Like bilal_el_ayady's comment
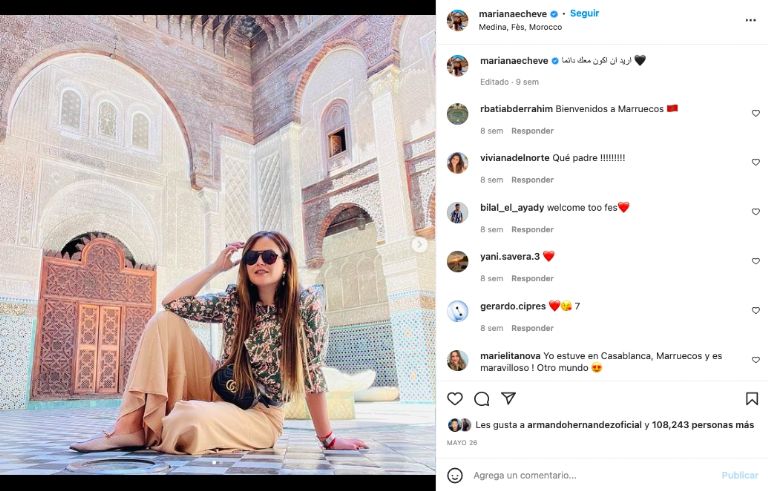Screen dimensions: 768x491 tap(755, 212)
